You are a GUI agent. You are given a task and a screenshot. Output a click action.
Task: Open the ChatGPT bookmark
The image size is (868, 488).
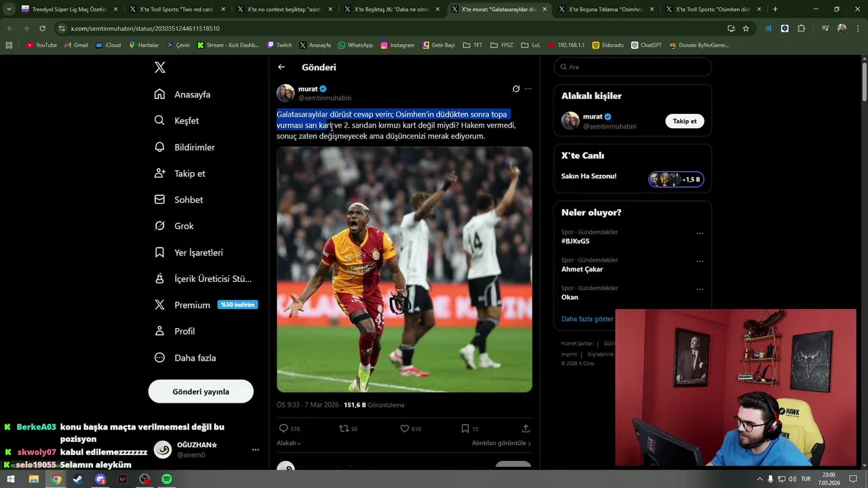point(646,45)
